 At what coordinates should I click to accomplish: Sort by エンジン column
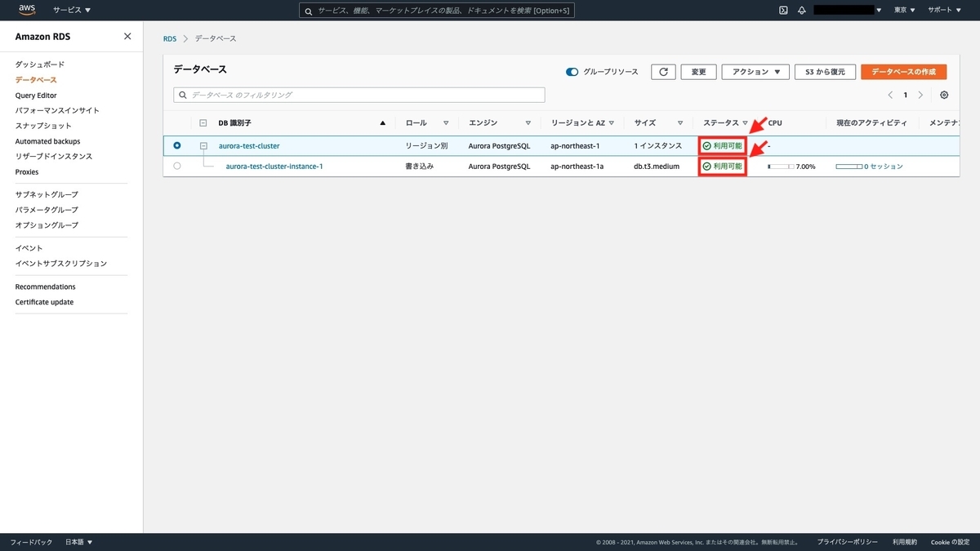click(528, 122)
